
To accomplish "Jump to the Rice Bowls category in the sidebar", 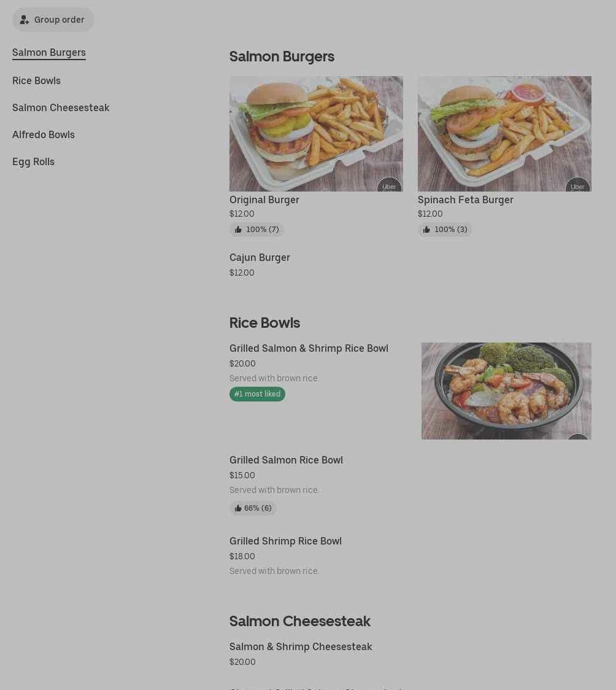I will click(x=36, y=81).
